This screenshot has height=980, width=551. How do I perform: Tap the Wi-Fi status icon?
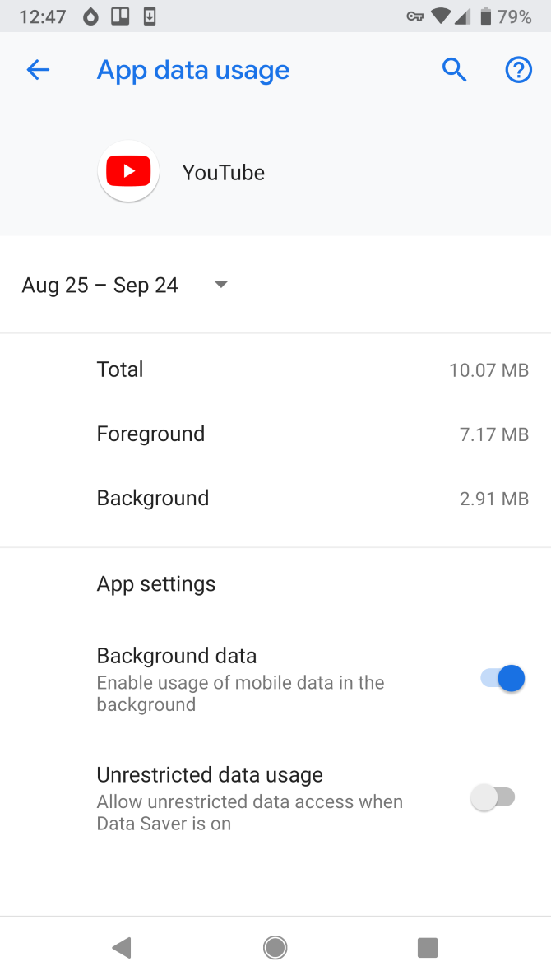pos(441,16)
